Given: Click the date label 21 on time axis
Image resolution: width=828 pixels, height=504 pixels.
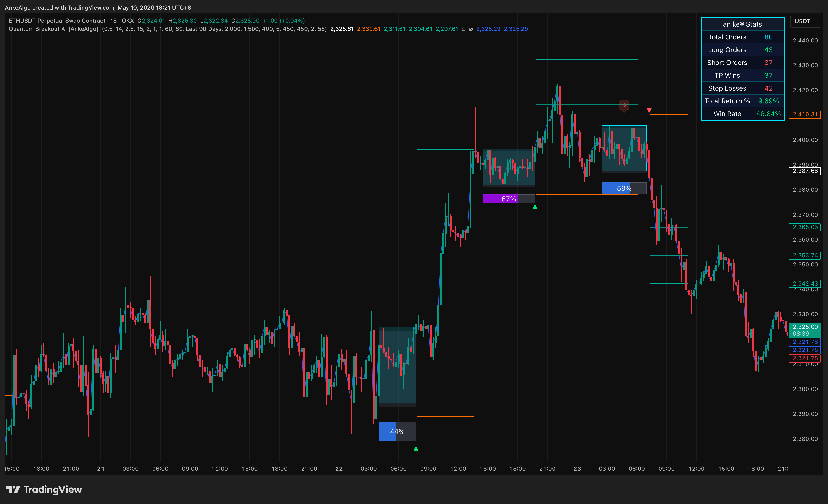Looking at the screenshot, I should [x=100, y=468].
